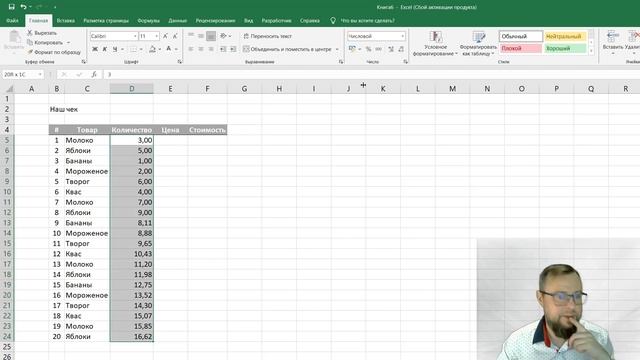
Task: Apply cell borders button
Action: (133, 49)
